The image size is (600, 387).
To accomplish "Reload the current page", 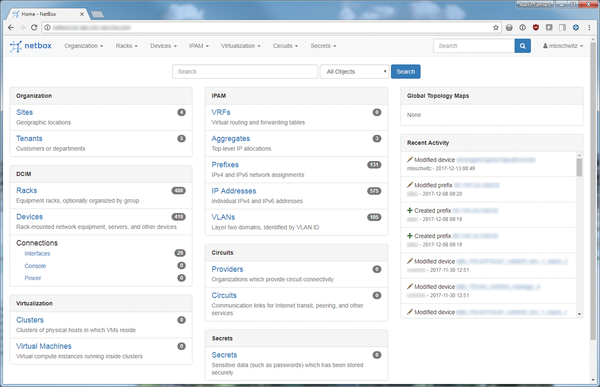I will tap(34, 28).
